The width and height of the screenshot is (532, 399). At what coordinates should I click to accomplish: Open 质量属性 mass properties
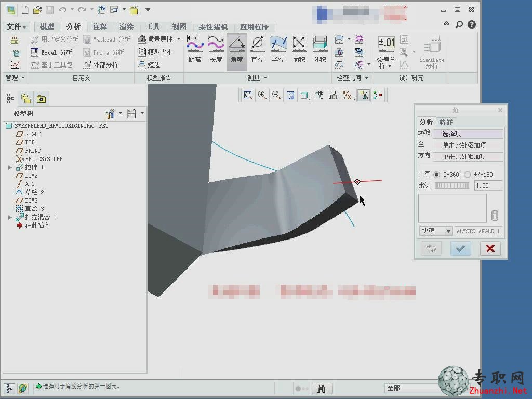tap(156, 39)
